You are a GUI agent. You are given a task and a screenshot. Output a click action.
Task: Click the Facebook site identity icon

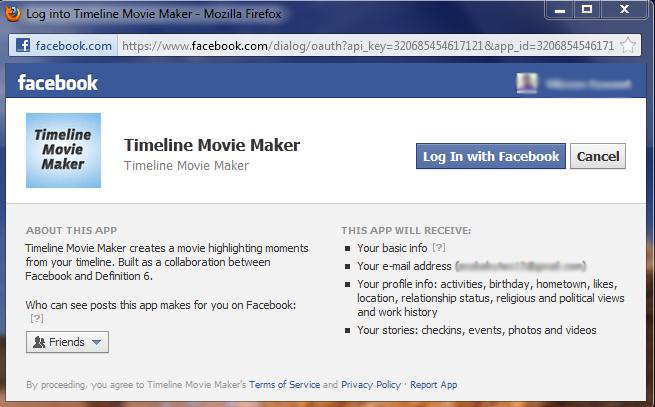(23, 45)
